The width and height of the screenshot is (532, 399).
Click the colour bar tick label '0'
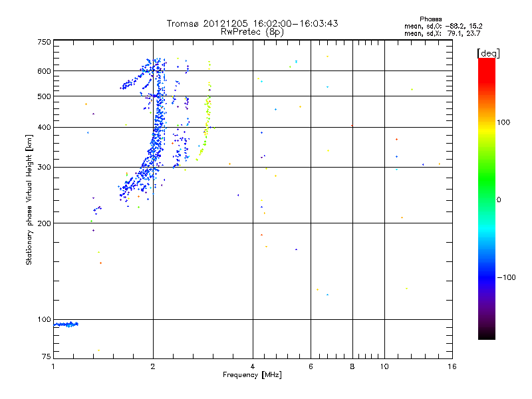click(x=498, y=200)
